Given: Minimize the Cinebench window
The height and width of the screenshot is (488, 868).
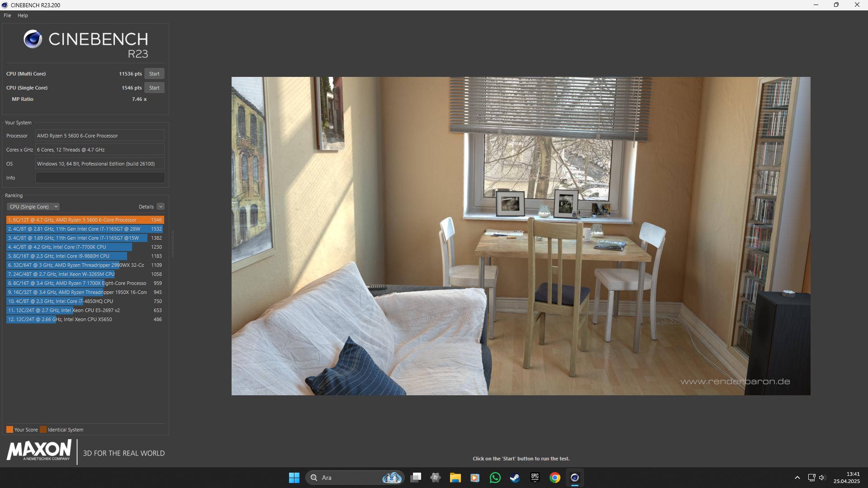Looking at the screenshot, I should click(816, 5).
